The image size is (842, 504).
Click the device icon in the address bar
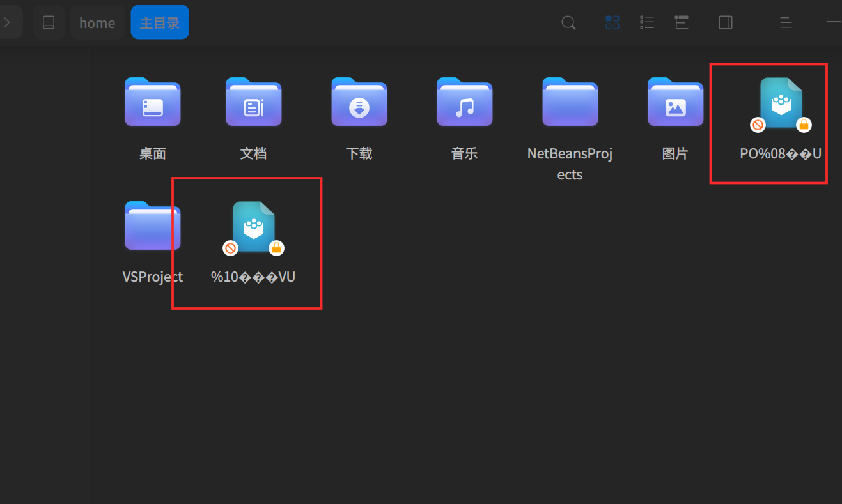(49, 22)
